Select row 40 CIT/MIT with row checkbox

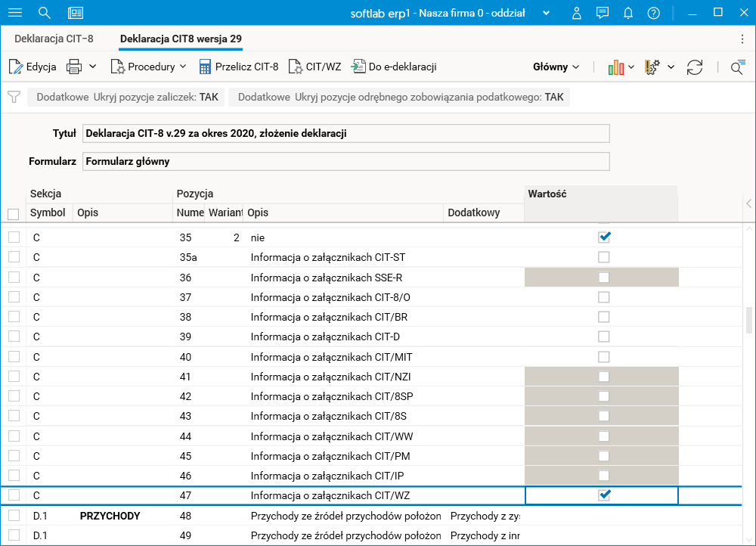(x=14, y=357)
